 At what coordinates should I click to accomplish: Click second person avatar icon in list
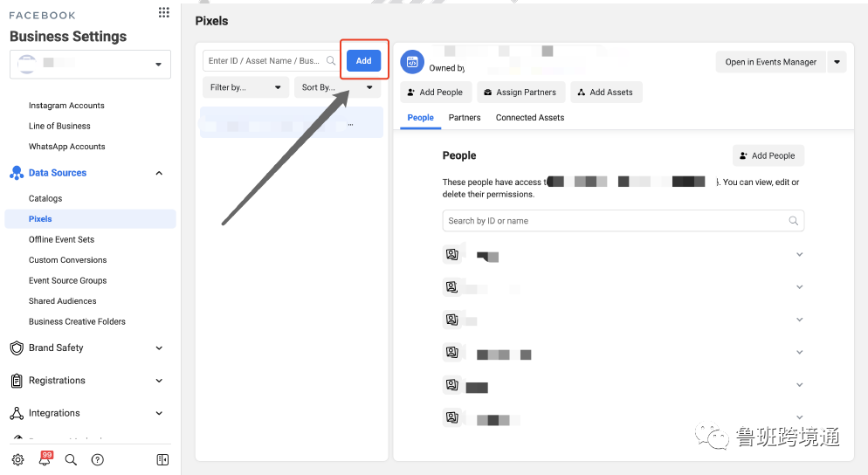coord(452,287)
